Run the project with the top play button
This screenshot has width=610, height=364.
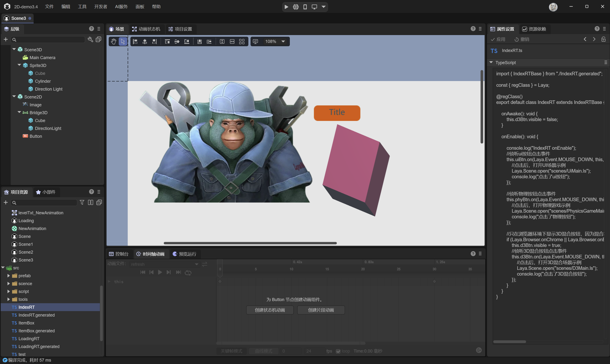point(286,7)
